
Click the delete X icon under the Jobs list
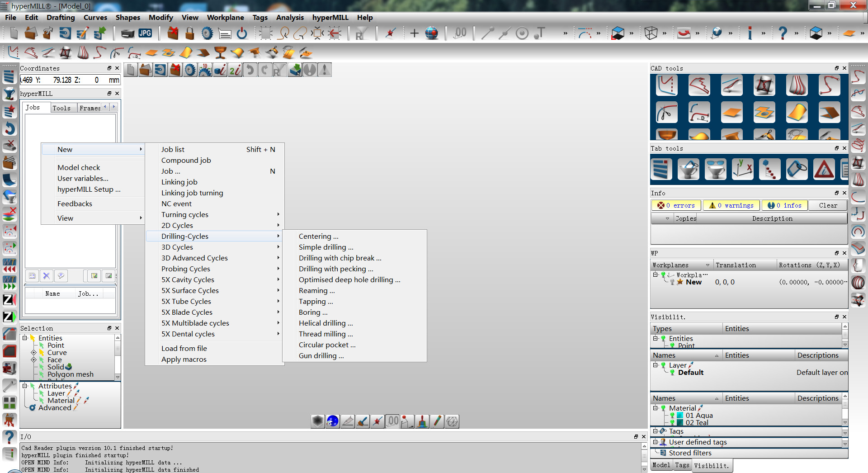click(46, 275)
